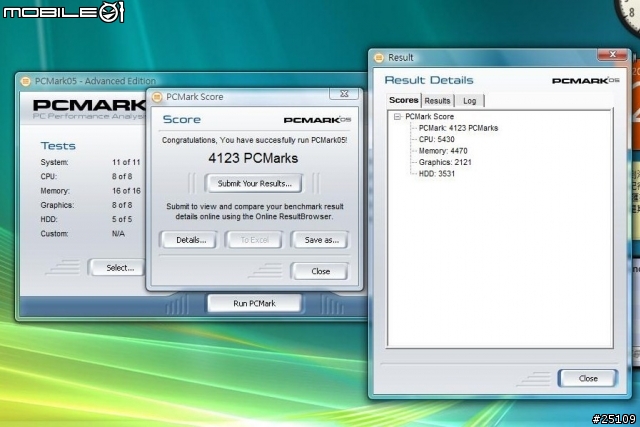Click the PCMark05 logo in Result Details
This screenshot has width=640, height=427.
[x=586, y=80]
